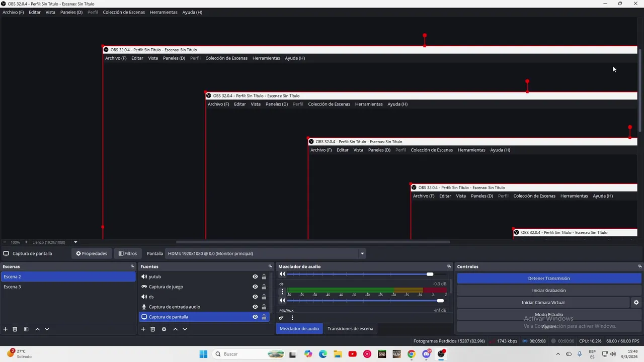Screen dimensions: 644x362
Task: Mute the top audio mixer channel
Action: point(282,274)
